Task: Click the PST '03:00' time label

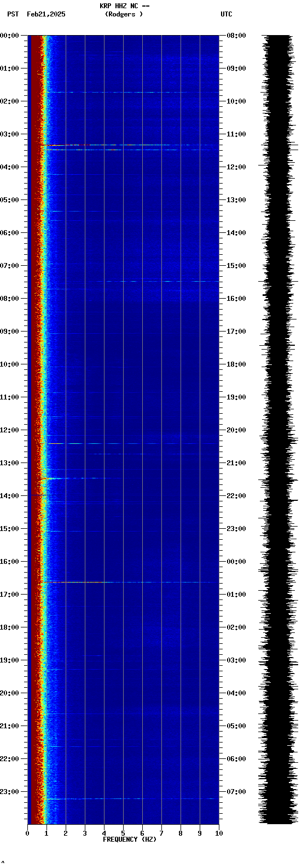Action: pos(9,134)
